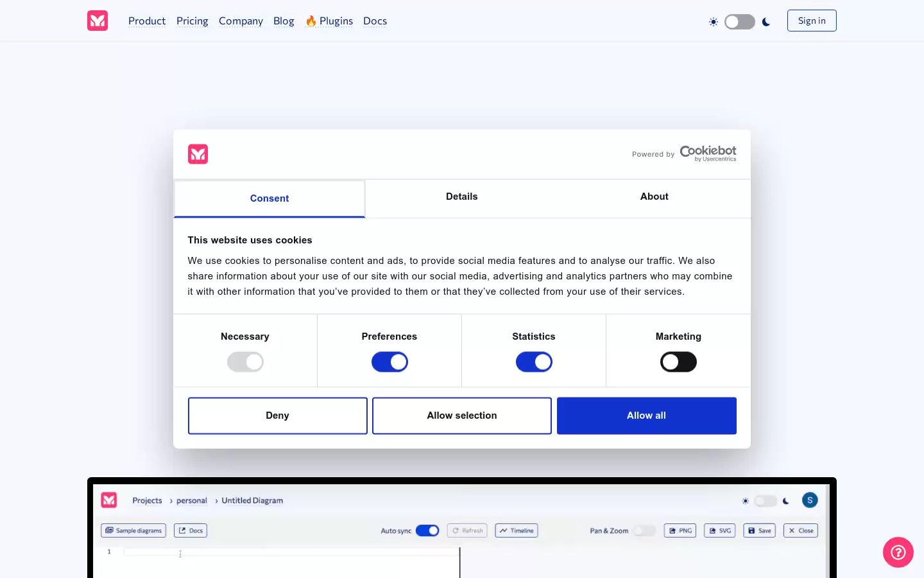Screen dimensions: 924x578
Task: Click the Cookiebot logo
Action: (x=708, y=153)
